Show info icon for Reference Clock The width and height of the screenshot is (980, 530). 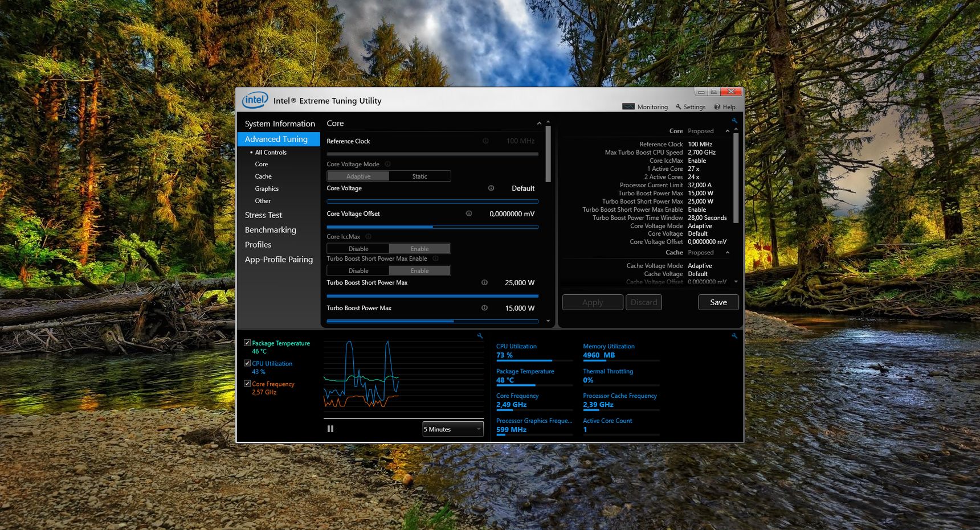point(485,141)
